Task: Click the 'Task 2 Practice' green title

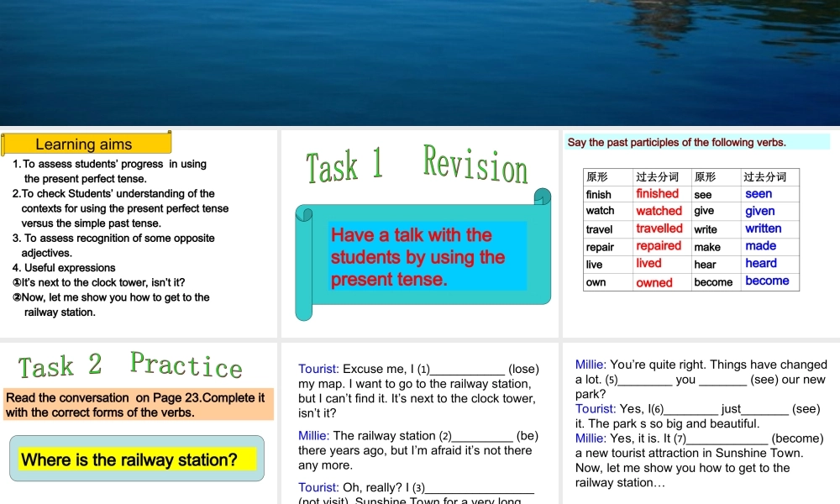Action: (x=130, y=365)
